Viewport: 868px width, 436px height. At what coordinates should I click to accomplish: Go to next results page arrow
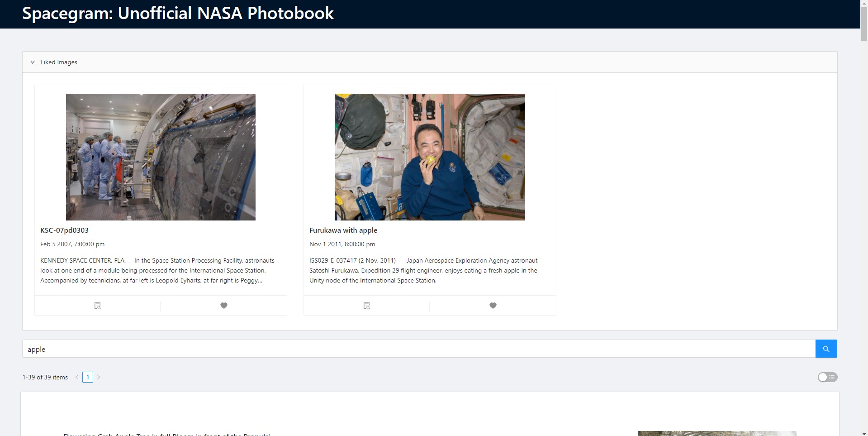pos(99,377)
